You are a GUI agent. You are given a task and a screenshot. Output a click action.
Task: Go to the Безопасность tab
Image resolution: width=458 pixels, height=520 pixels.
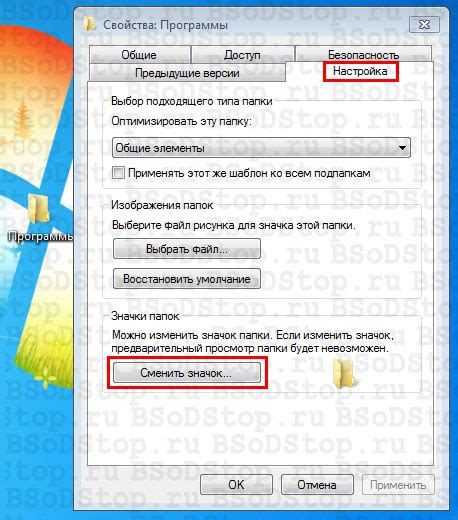(363, 54)
